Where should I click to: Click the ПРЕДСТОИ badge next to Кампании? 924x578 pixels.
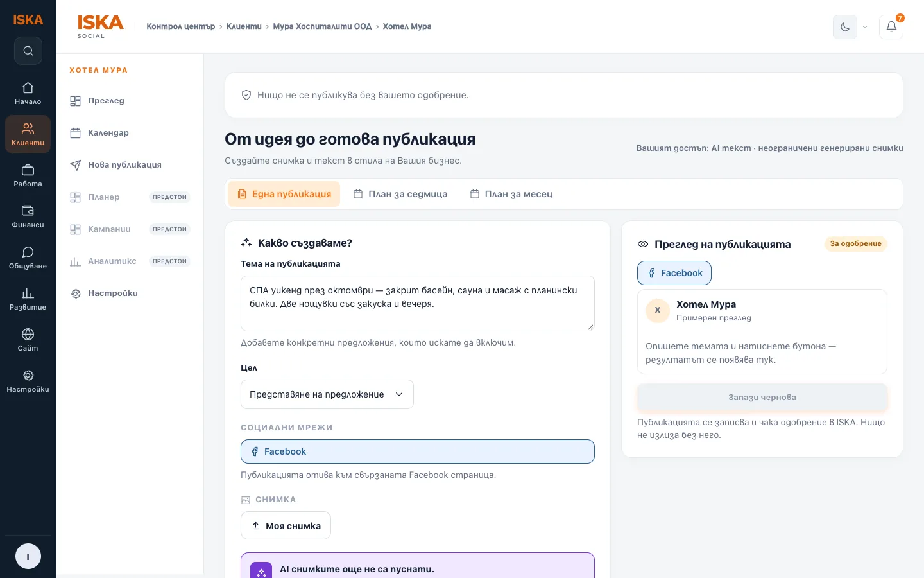click(169, 229)
